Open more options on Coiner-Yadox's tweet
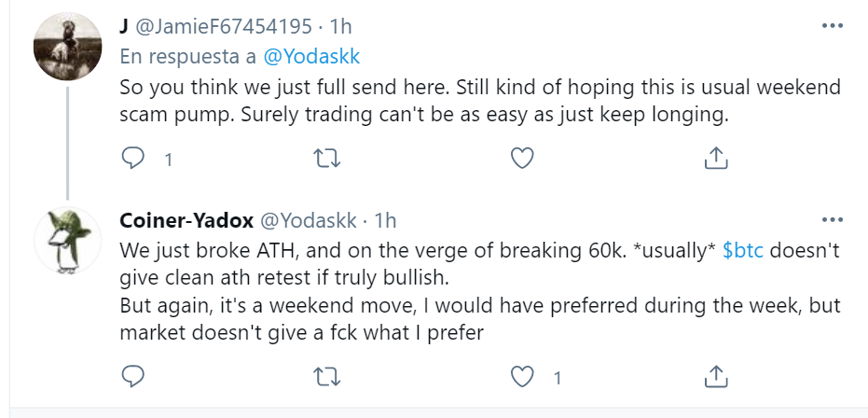 (x=832, y=221)
